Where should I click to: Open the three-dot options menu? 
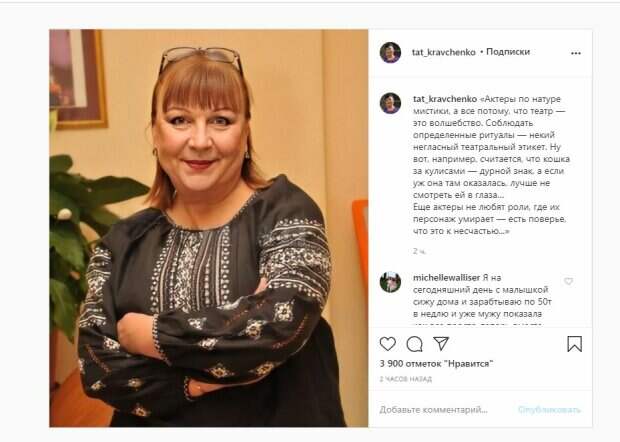coord(576,53)
